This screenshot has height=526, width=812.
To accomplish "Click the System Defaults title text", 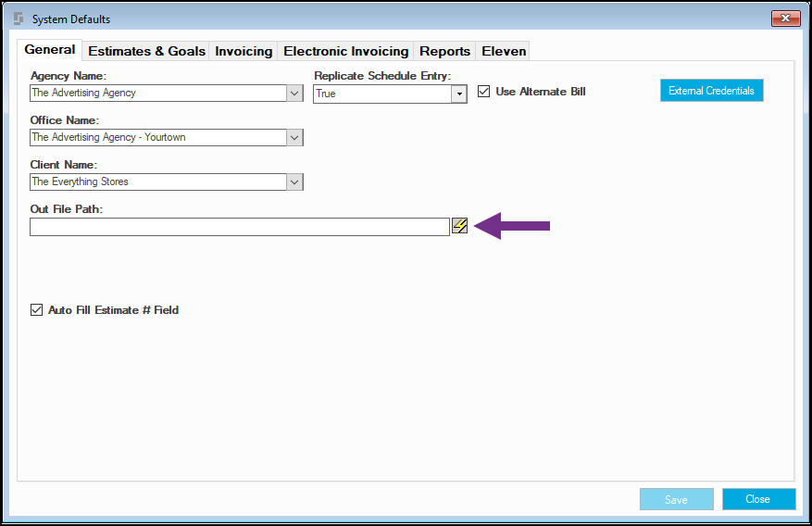I will (71, 19).
